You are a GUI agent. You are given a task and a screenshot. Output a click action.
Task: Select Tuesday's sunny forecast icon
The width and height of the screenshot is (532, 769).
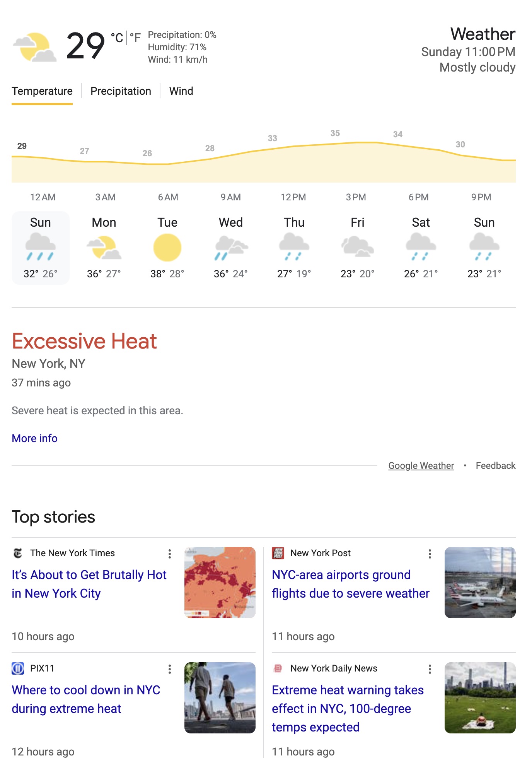(167, 248)
